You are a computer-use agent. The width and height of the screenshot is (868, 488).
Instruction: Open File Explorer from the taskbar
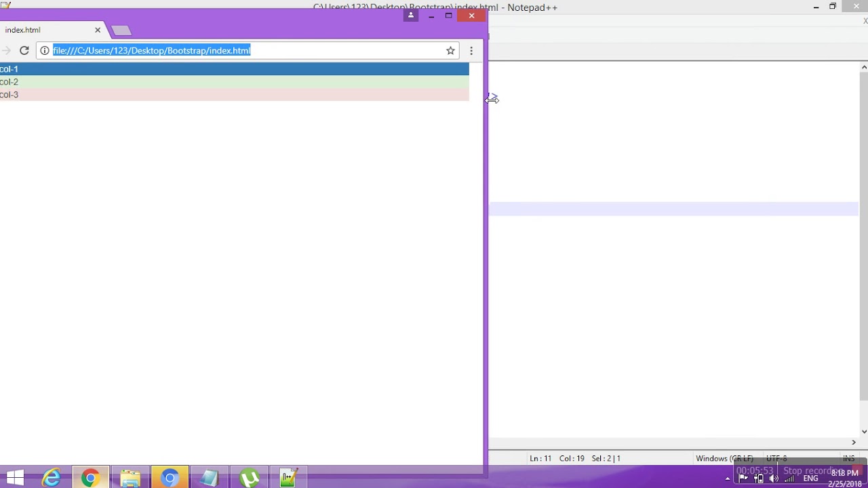[130, 478]
